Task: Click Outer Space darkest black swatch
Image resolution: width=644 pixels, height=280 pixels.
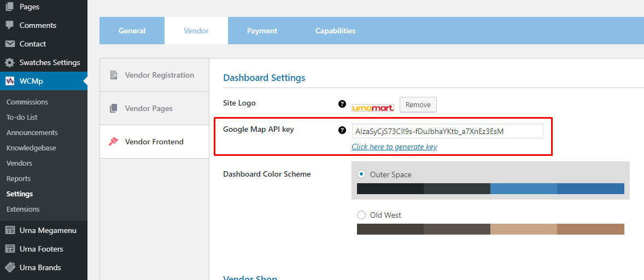Action: [390, 189]
